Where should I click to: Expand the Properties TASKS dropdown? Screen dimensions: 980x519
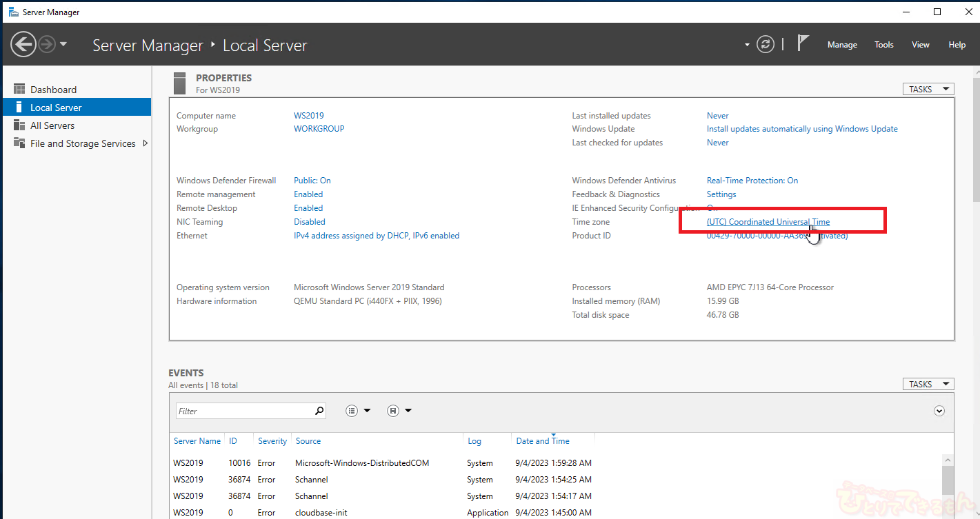click(928, 89)
